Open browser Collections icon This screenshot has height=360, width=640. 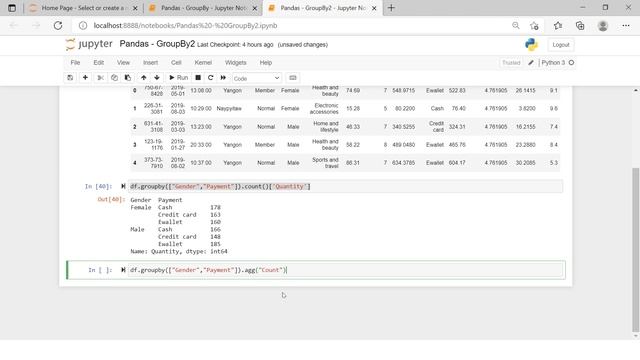pyautogui.click(x=580, y=26)
